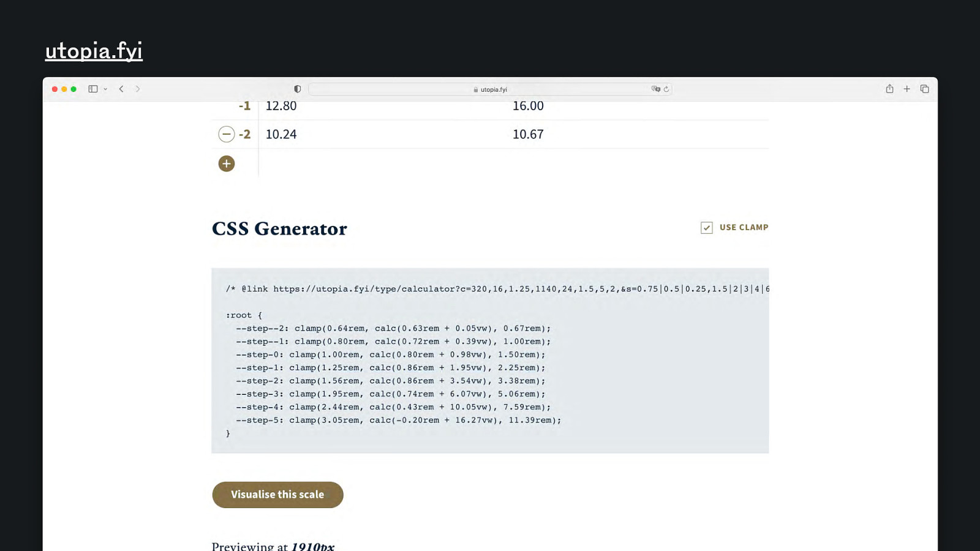Remove step -2 with the minus button
Viewport: 980px width, 551px height.
pos(227,134)
